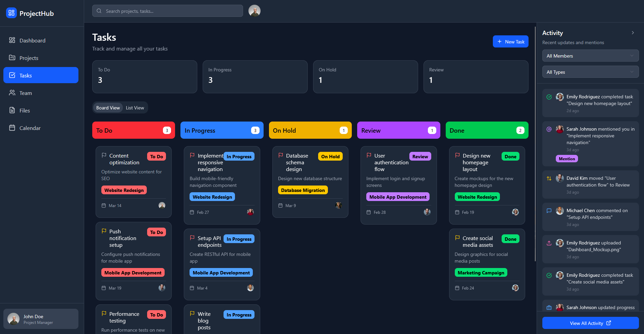Open Projects in the sidebar menu
The image size is (644, 334).
29,58
